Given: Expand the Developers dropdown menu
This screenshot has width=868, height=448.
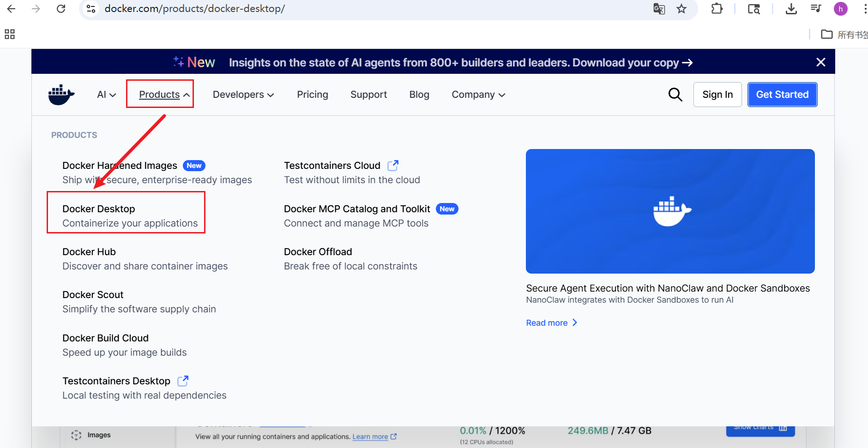Looking at the screenshot, I should coord(243,95).
